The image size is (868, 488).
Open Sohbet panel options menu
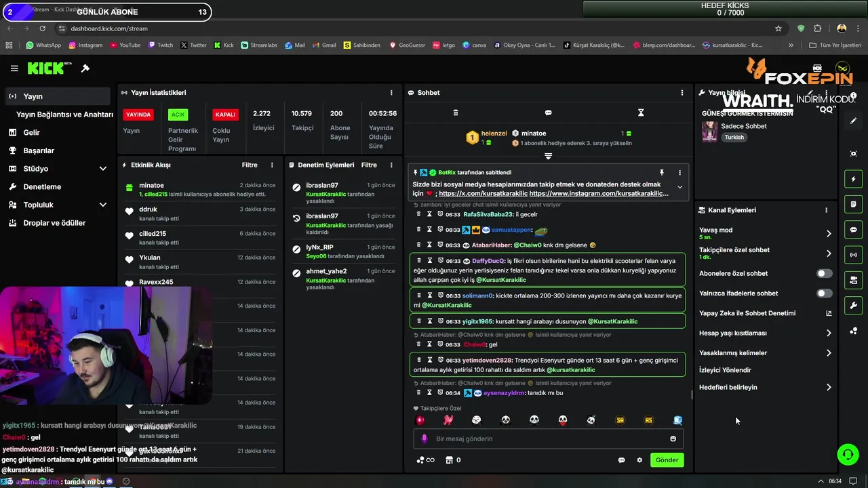[682, 92]
